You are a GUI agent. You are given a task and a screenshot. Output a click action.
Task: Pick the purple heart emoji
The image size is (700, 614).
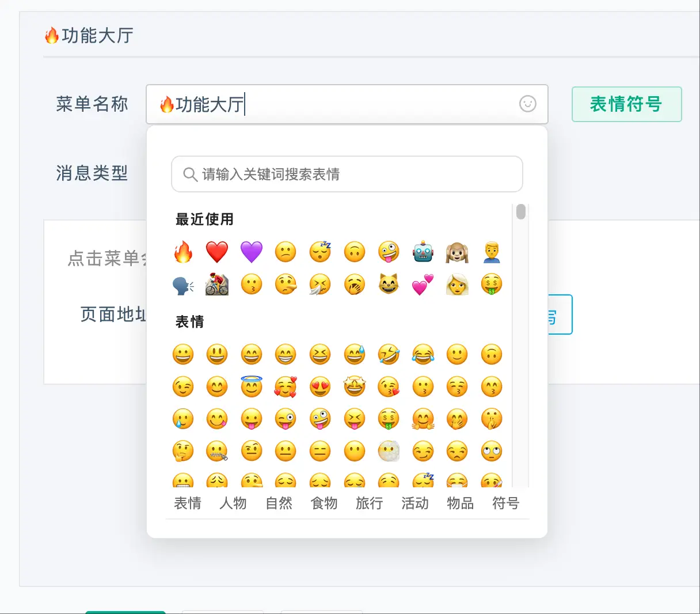[x=251, y=252]
